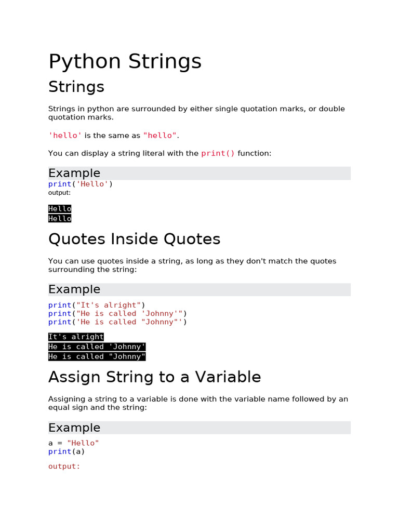Viewport: 399px width, 532px height.
Task: Select the print("He is called 'Johnny'") code line
Action: pyautogui.click(x=117, y=313)
